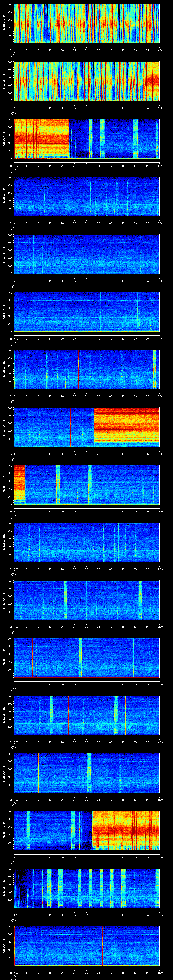The height and width of the screenshot is (980, 173).
Task: Click the spectrogram panel starting at 8:12:00
Action: 87,657
